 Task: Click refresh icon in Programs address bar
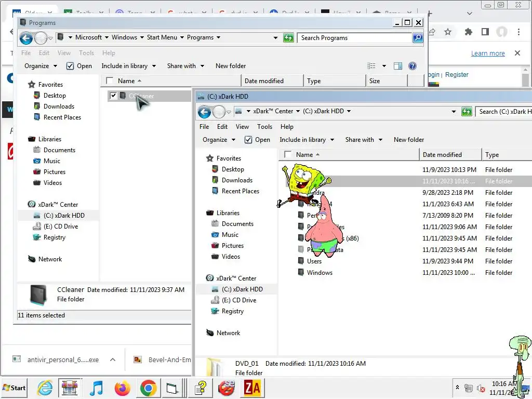pos(288,37)
